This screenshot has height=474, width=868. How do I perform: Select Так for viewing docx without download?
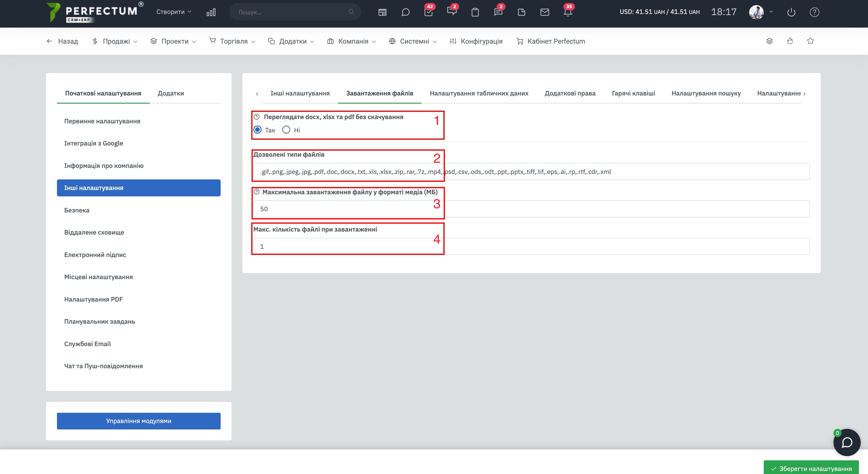(257, 130)
